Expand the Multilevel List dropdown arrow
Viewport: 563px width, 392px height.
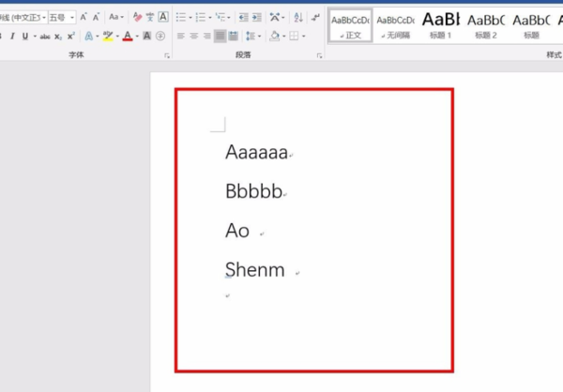pyautogui.click(x=229, y=17)
